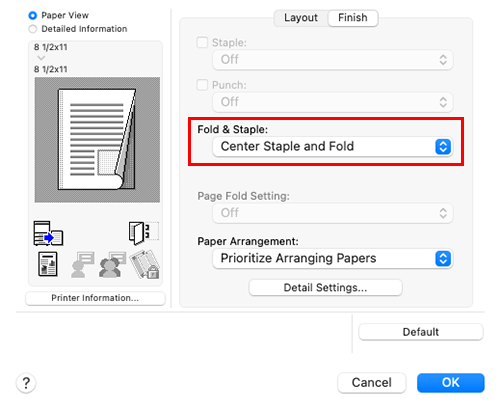Click the printer output method icon

[48, 233]
